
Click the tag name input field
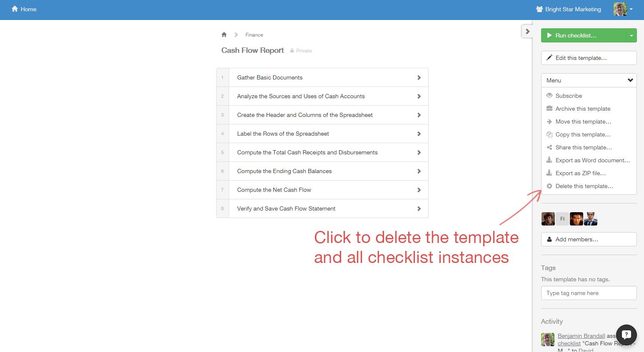click(589, 293)
